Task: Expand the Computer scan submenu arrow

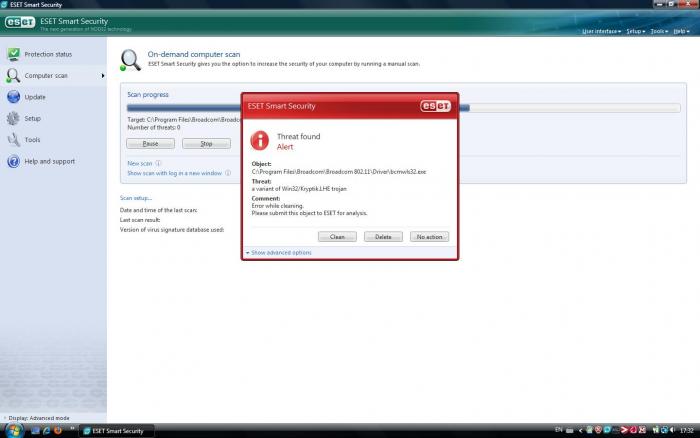Action: click(x=103, y=76)
